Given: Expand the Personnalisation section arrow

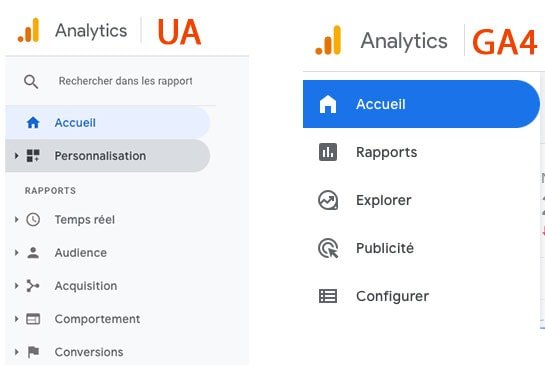Looking at the screenshot, I should pyautogui.click(x=16, y=156).
